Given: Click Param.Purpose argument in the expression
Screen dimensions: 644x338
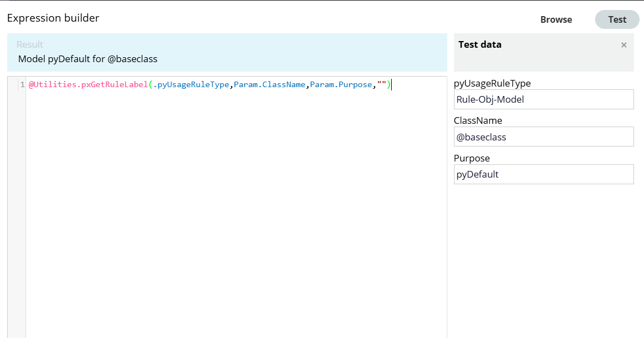Looking at the screenshot, I should [x=341, y=85].
